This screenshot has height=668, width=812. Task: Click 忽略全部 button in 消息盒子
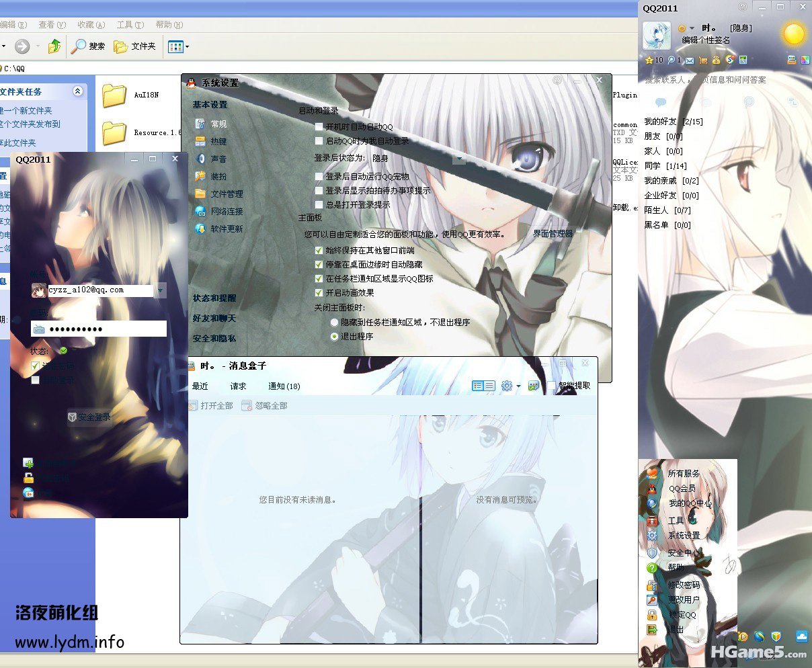click(265, 406)
